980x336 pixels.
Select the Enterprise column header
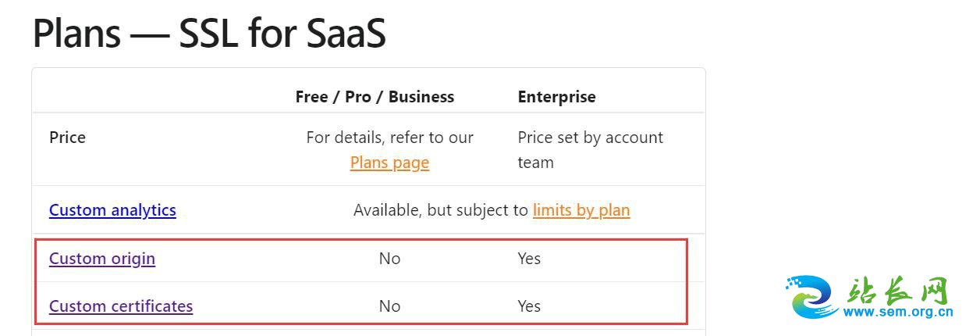556,97
